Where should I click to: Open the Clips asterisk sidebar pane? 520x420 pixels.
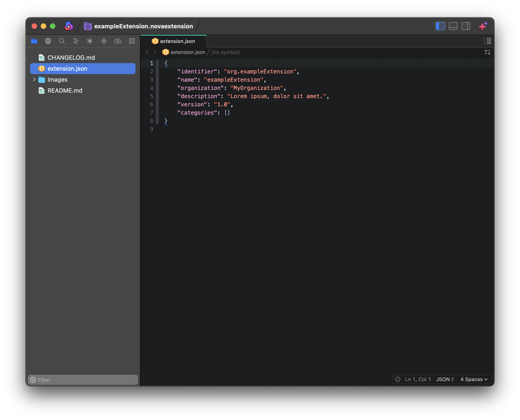[x=90, y=41]
